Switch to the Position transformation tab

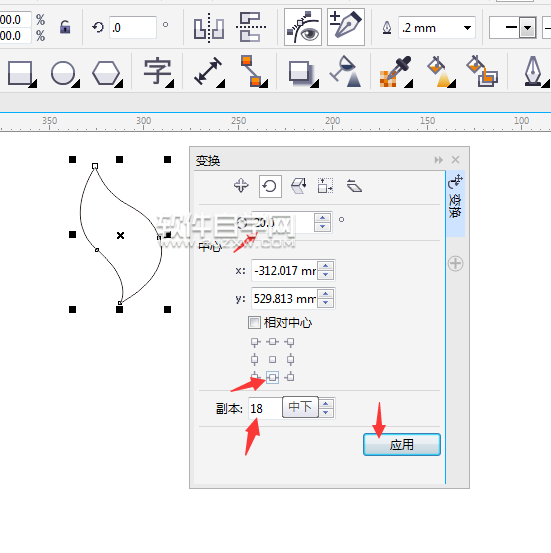tap(241, 186)
